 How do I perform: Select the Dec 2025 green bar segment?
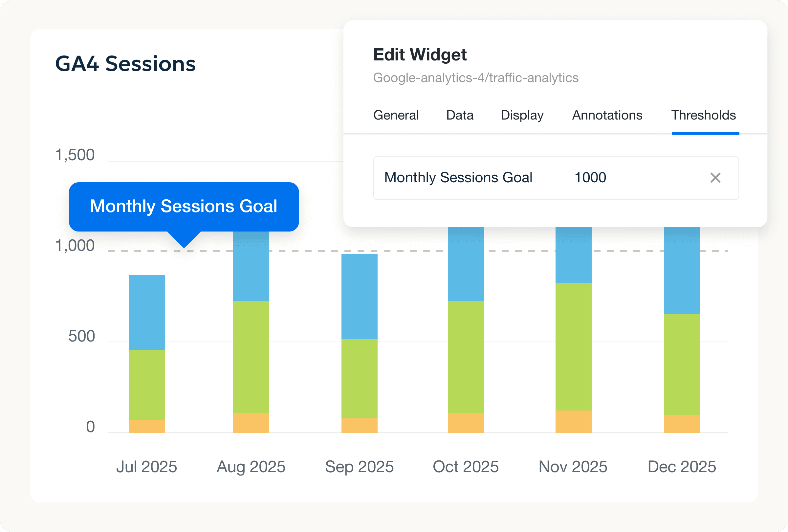click(682, 364)
